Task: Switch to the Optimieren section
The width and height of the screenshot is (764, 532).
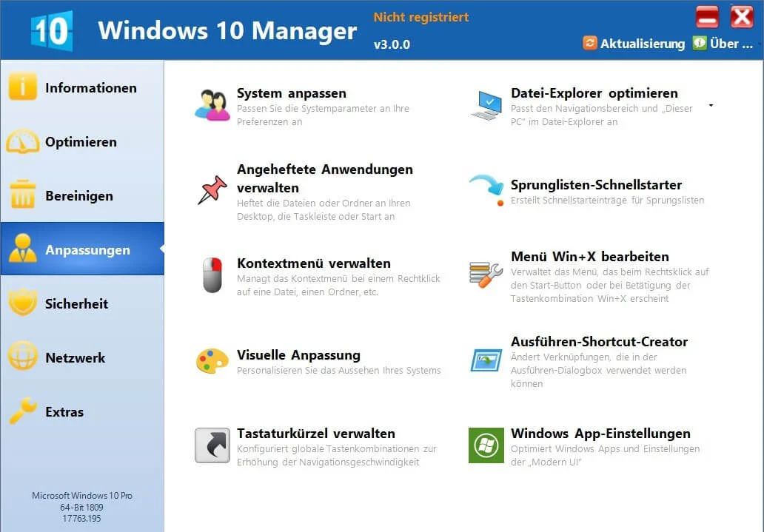Action: click(82, 141)
